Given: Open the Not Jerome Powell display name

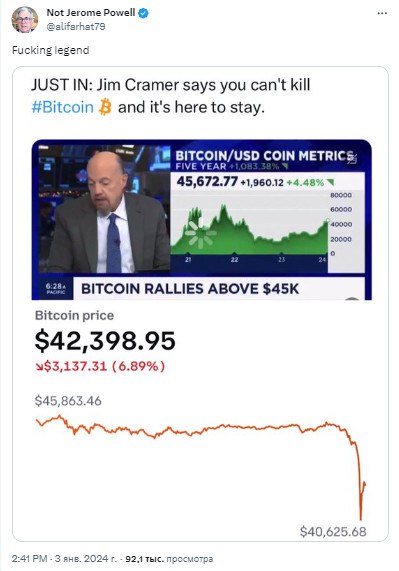Looking at the screenshot, I should tap(91, 13).
